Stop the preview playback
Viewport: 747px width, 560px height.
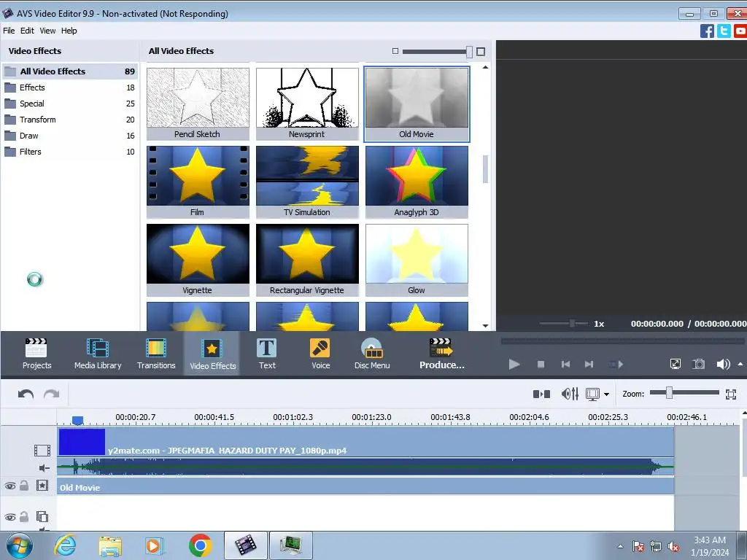[541, 365]
